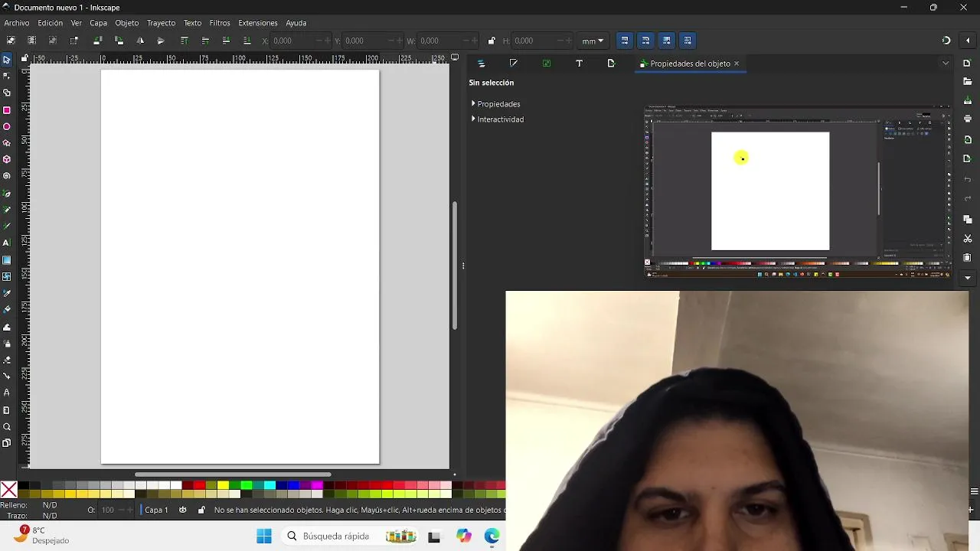Viewport: 980px width, 551px height.
Task: Select the Spiral tool
Action: click(7, 176)
